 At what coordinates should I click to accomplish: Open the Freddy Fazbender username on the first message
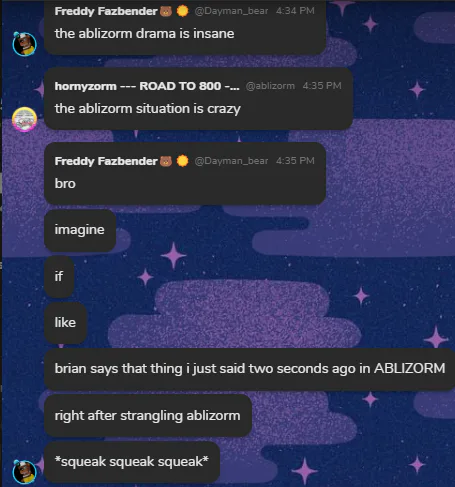[106, 11]
